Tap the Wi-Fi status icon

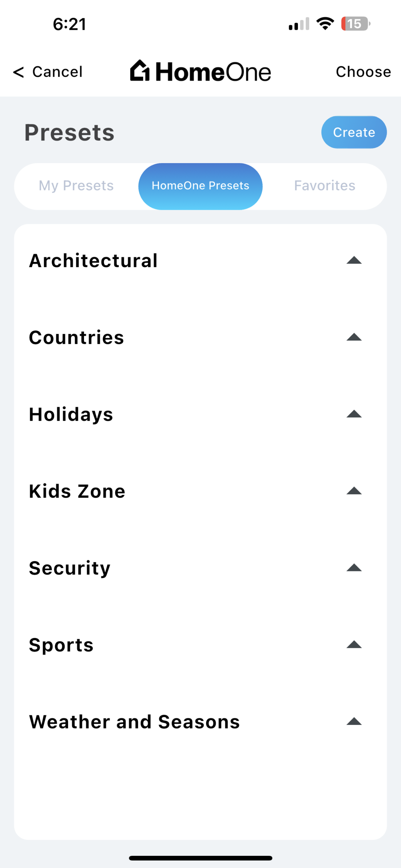pyautogui.click(x=325, y=24)
